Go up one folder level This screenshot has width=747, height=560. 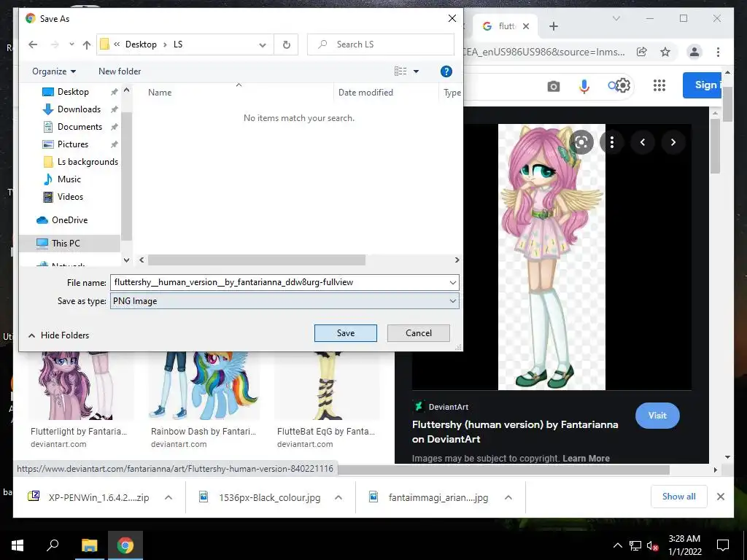tap(86, 44)
